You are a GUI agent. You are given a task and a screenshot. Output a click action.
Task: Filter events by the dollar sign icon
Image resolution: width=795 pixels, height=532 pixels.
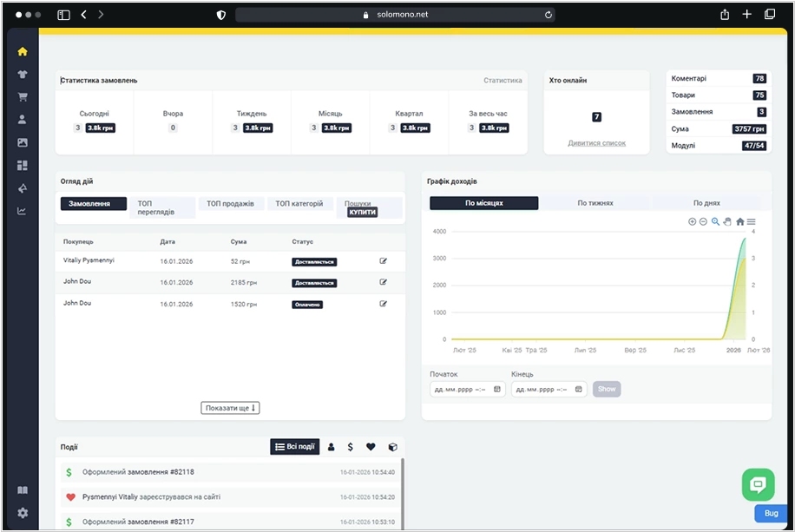point(351,447)
